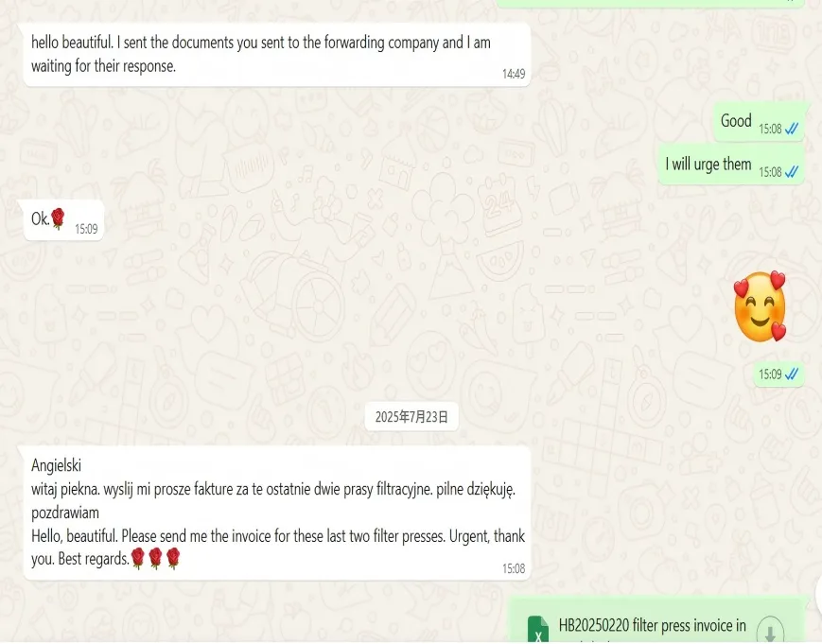Click the download arrow on the invoice attachment
Viewport: 822px width, 644px height.
tap(770, 630)
